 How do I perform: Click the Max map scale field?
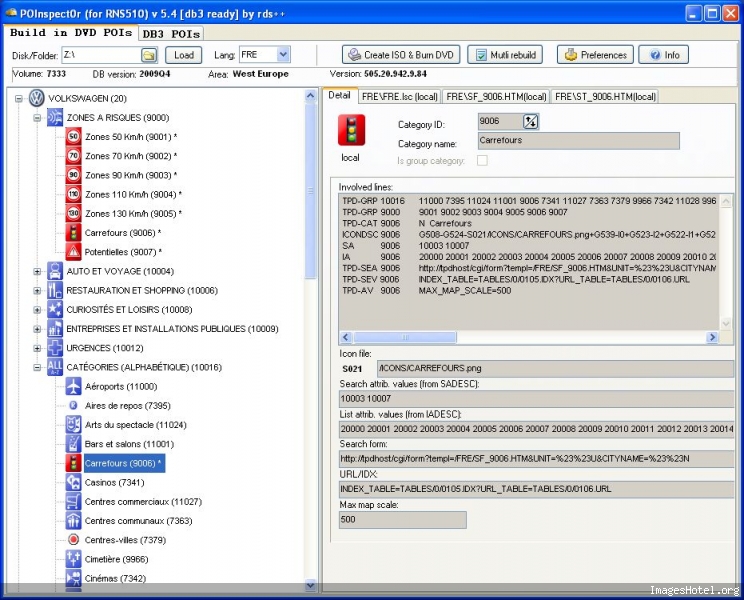[x=403, y=520]
